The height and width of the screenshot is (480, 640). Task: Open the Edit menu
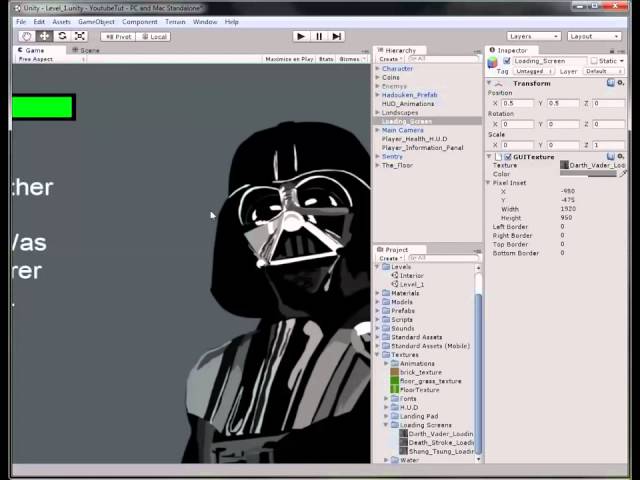click(x=39, y=22)
